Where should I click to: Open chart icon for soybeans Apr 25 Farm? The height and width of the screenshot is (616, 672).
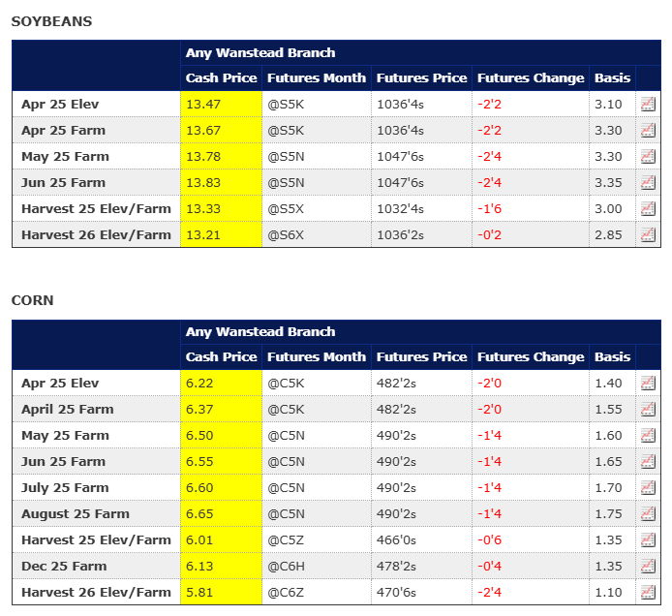(648, 131)
